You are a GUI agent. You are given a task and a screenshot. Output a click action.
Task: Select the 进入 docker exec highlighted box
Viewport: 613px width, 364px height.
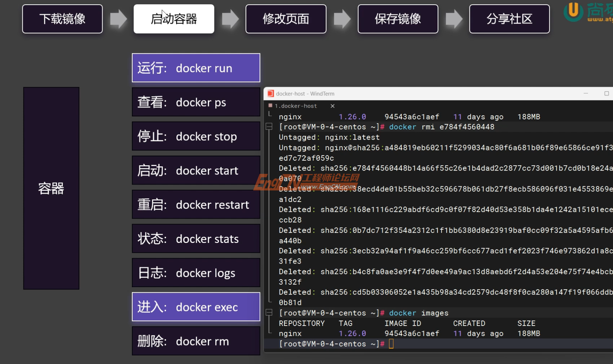(196, 307)
